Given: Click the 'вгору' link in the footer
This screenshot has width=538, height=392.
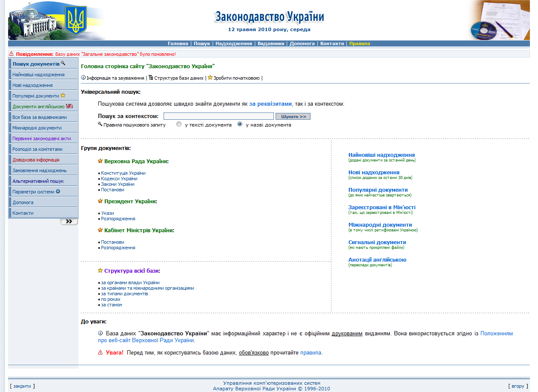Looking at the screenshot, I should [518, 386].
